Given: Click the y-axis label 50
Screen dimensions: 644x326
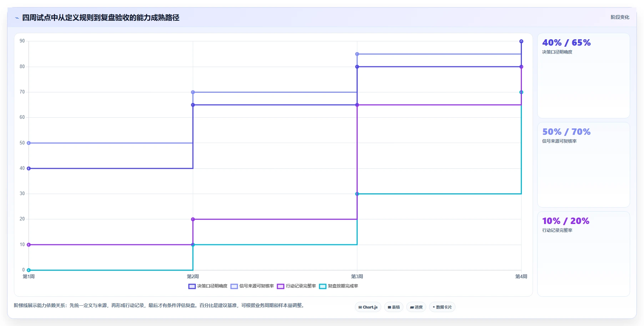Looking at the screenshot, I should click(22, 143).
